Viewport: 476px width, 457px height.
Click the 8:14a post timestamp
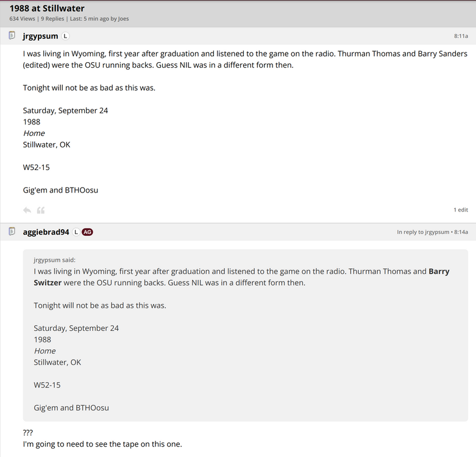click(461, 232)
